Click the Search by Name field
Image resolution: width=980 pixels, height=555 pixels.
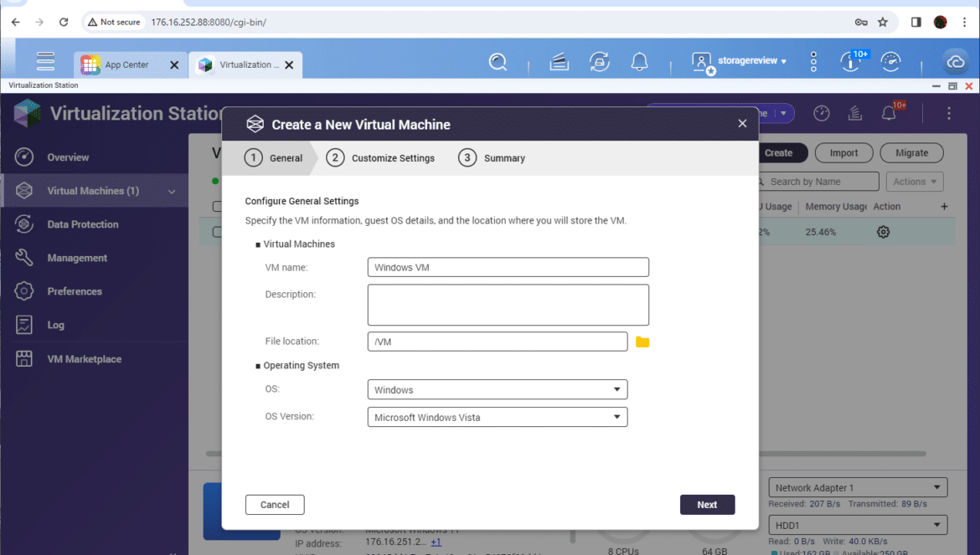[x=818, y=182]
